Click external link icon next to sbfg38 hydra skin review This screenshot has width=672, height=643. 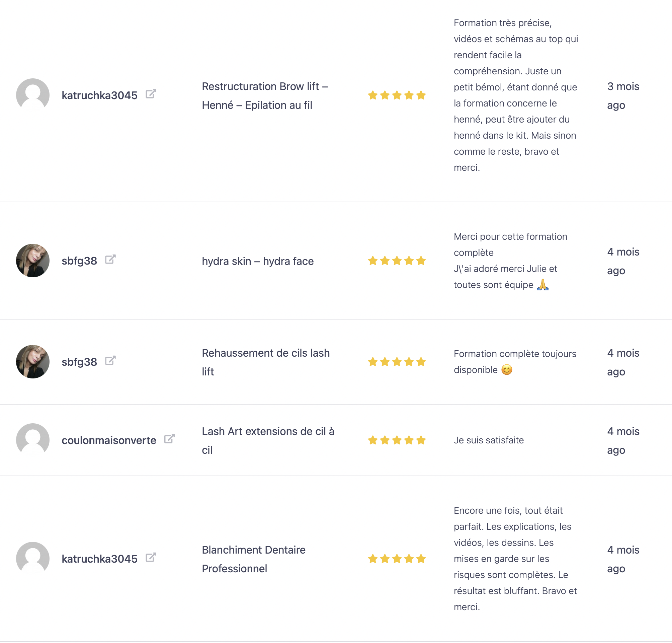110,260
